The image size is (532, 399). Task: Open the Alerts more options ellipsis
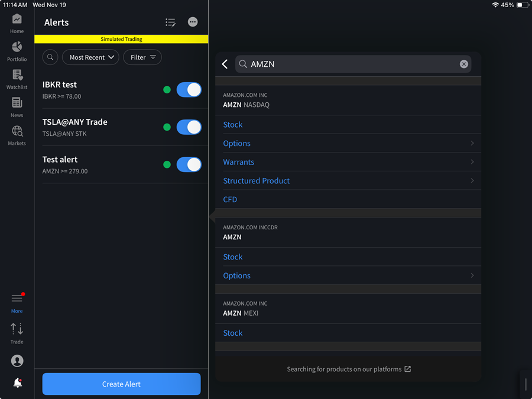point(193,22)
